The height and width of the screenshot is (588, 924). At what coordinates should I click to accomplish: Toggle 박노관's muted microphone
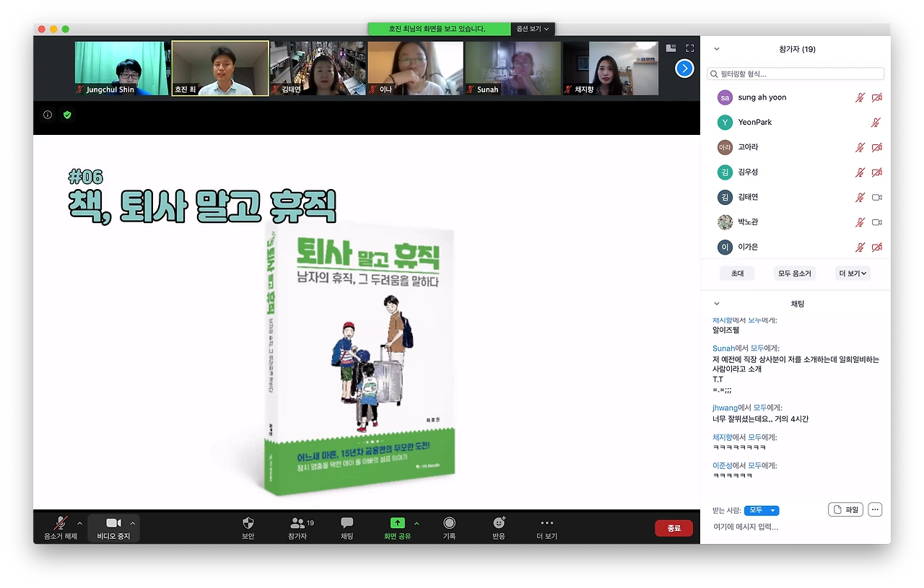860,222
